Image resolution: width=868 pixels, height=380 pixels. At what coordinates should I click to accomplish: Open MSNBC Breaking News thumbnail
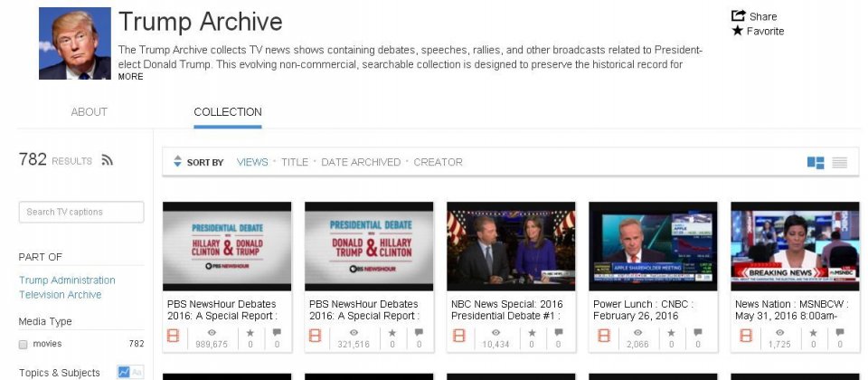(x=795, y=246)
